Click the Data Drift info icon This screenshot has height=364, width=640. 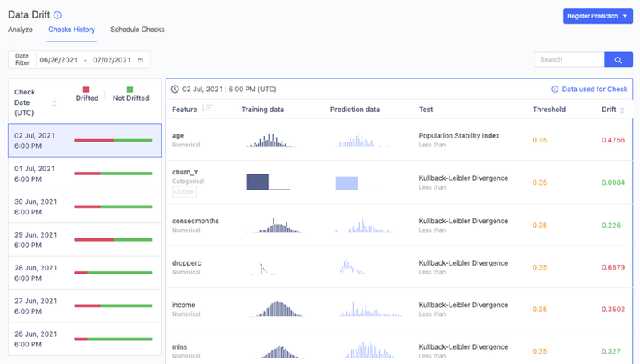click(x=57, y=14)
